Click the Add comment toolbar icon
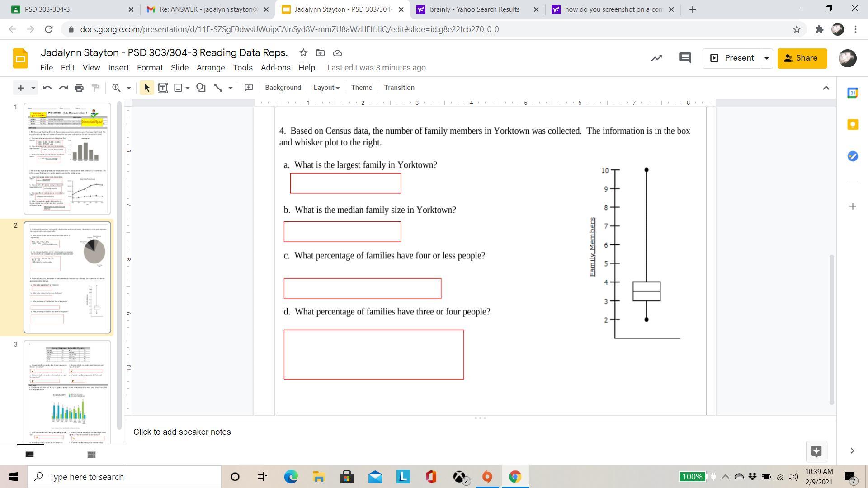 click(x=248, y=88)
